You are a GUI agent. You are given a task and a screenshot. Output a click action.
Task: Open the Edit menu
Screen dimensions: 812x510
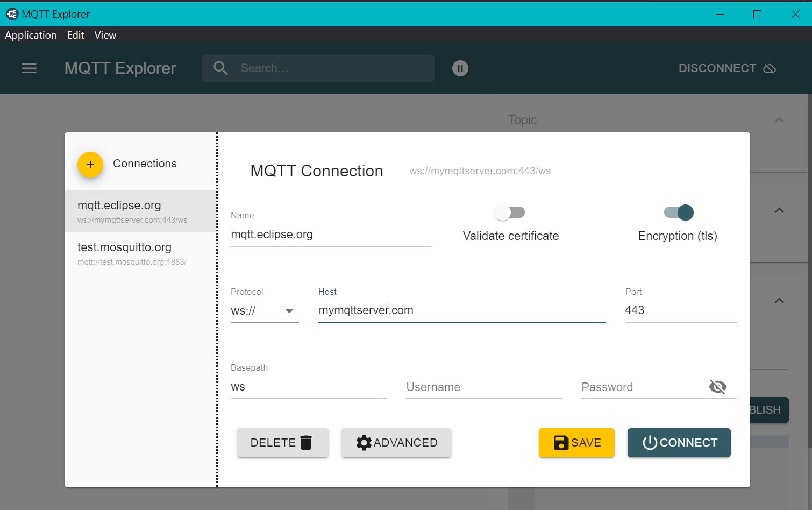[75, 35]
